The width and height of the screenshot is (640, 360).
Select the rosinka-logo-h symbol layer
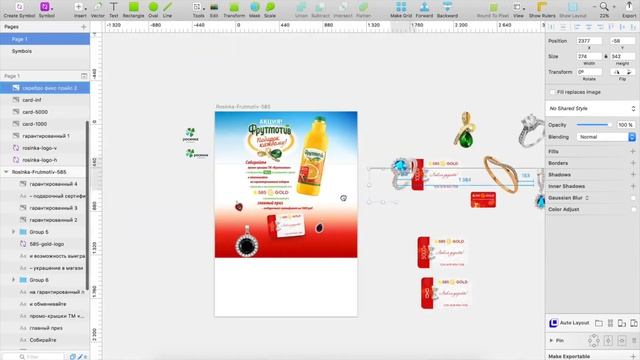pyautogui.click(x=45, y=160)
